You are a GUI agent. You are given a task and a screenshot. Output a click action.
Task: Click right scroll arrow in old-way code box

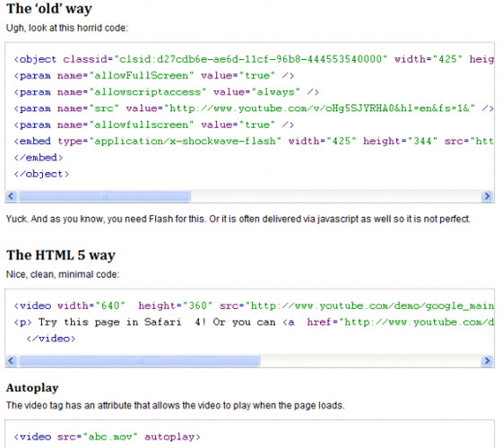pyautogui.click(x=487, y=196)
